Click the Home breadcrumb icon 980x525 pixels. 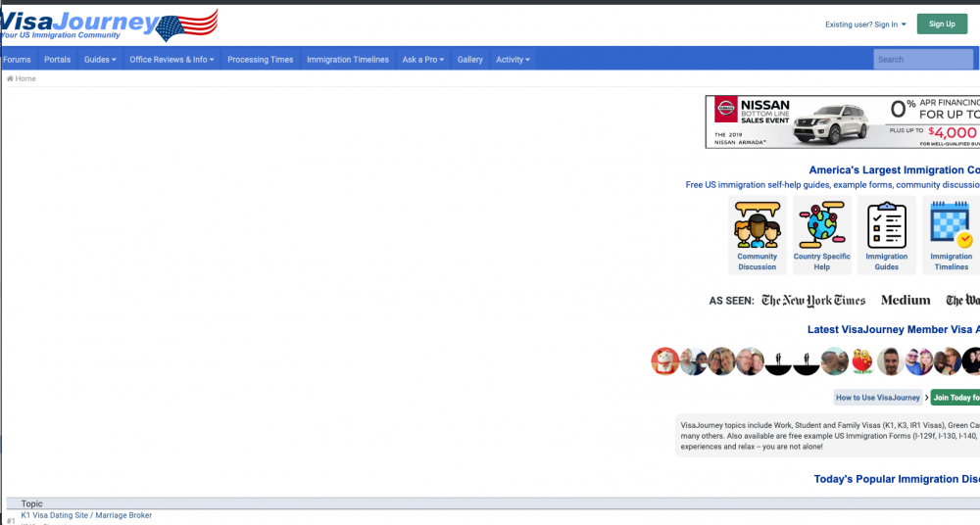10,78
